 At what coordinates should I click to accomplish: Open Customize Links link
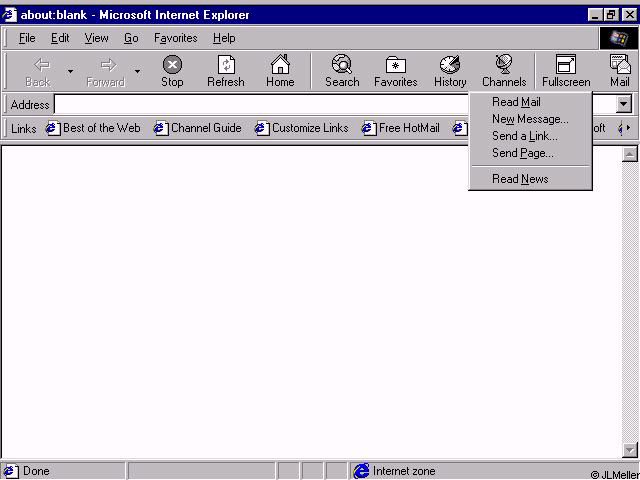click(302, 128)
